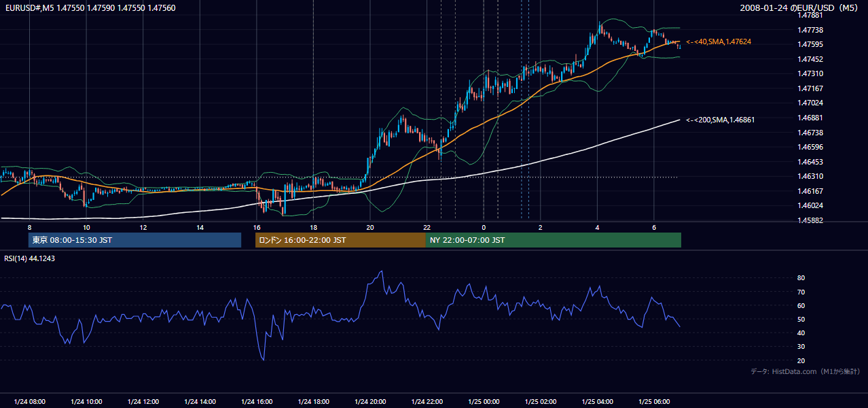
Task: Click price level 1.47881 on the axis
Action: [x=811, y=15]
